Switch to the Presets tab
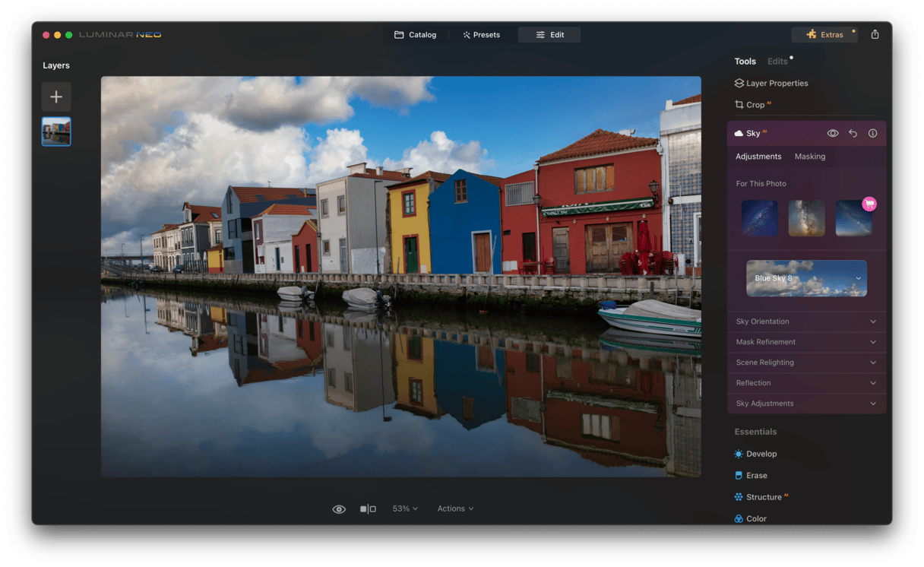Image resolution: width=924 pixels, height=567 pixels. [481, 35]
